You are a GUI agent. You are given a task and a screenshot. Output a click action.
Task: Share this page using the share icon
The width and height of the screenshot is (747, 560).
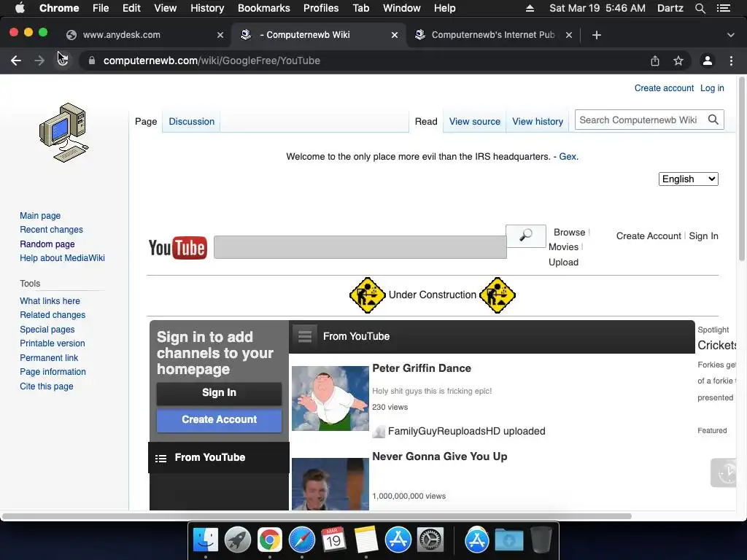click(x=655, y=61)
